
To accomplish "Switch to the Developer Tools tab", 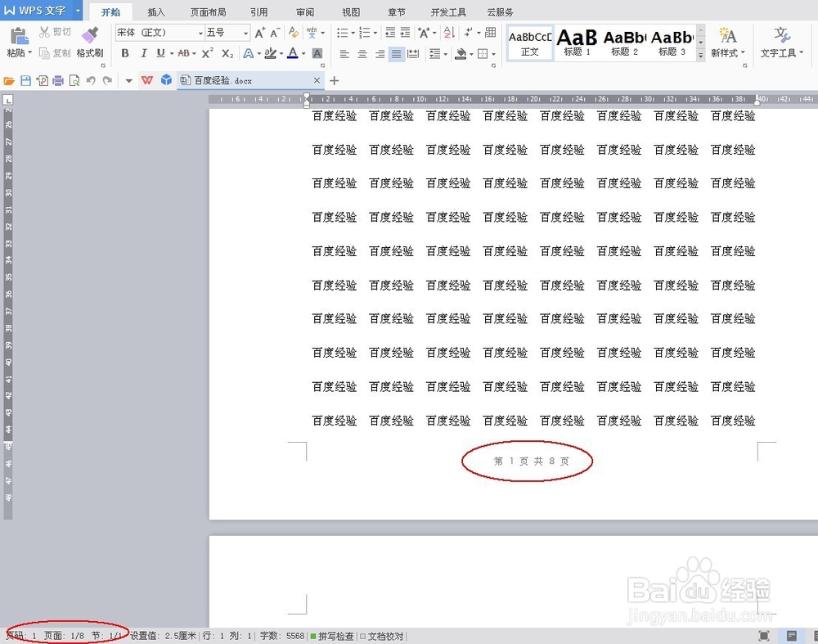I will tap(448, 12).
